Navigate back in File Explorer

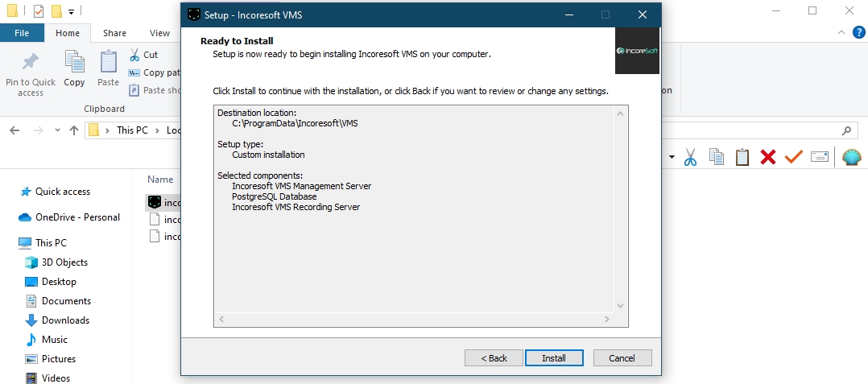point(15,130)
